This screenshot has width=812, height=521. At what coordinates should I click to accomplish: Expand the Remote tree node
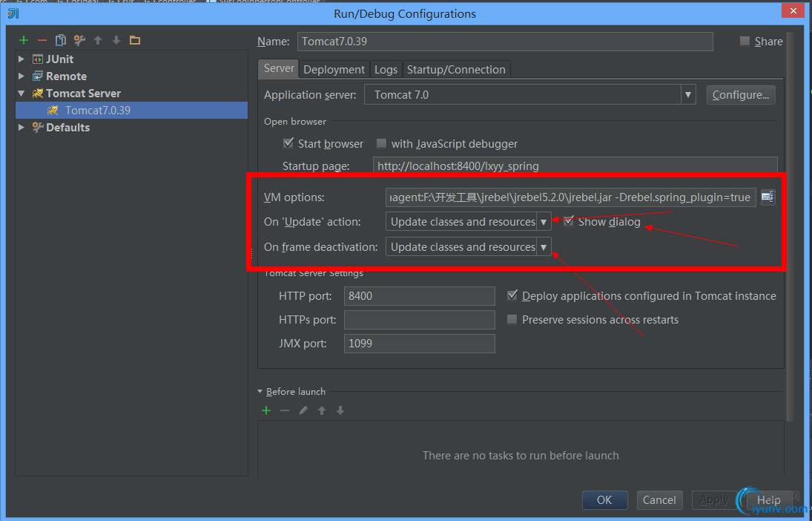[22, 76]
